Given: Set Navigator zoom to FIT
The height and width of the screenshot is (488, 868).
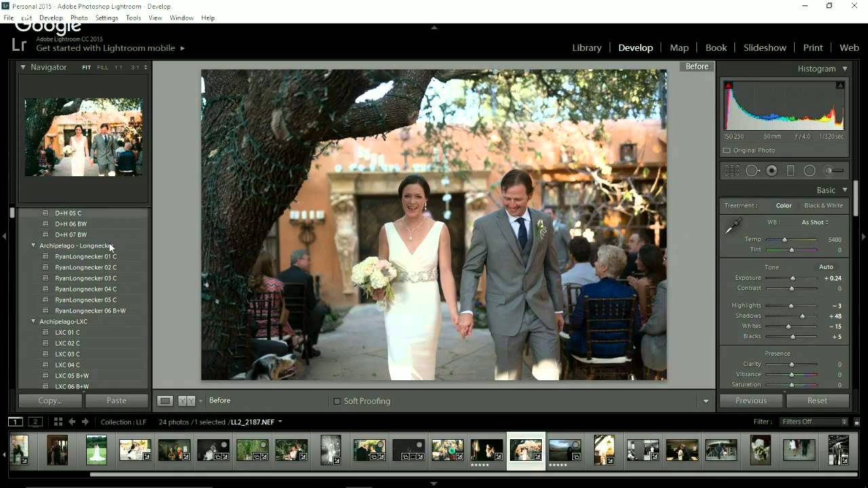Looking at the screenshot, I should 87,68.
